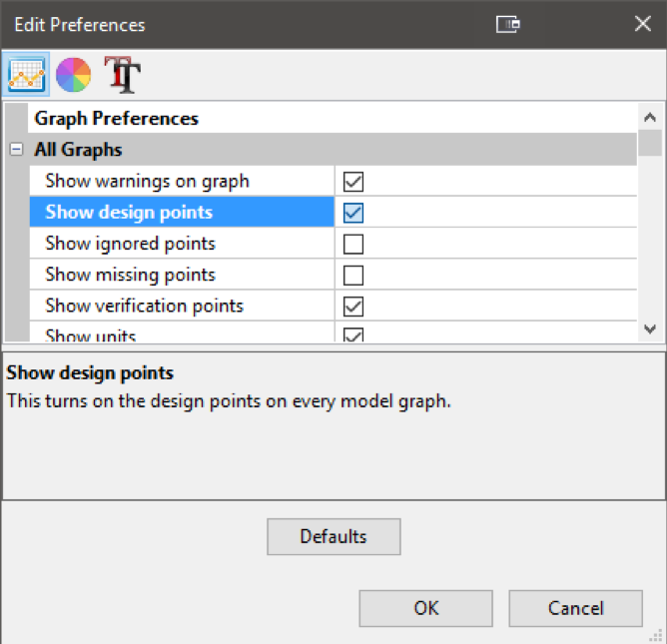Click OK to confirm preferences
This screenshot has width=667, height=644.
click(425, 608)
